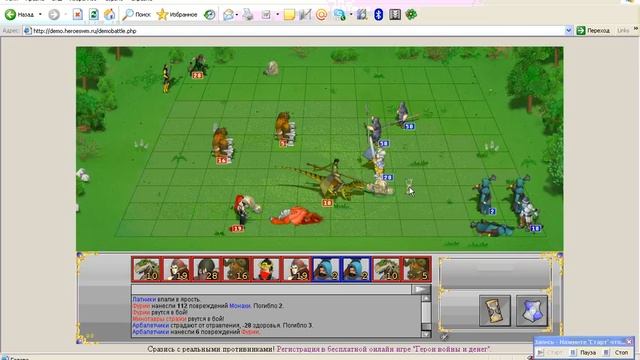This screenshot has height=360, width=640.
Task: Click the minotaur stack labeled 16
Action: coord(222,143)
